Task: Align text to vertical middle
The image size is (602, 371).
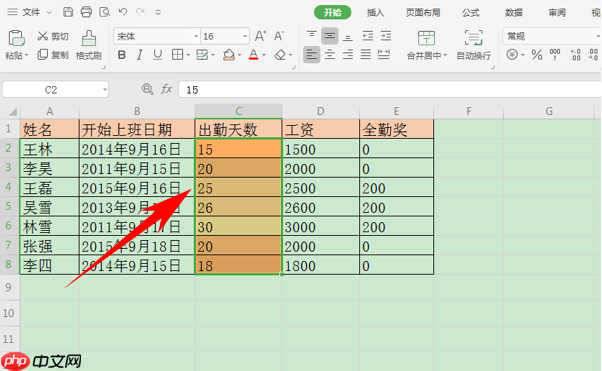Action: pyautogui.click(x=329, y=36)
